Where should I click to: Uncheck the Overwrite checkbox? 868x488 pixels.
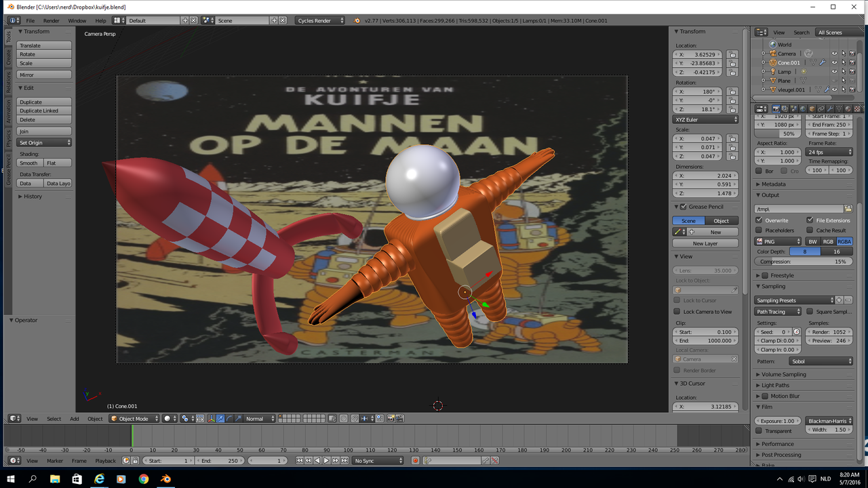(x=759, y=220)
